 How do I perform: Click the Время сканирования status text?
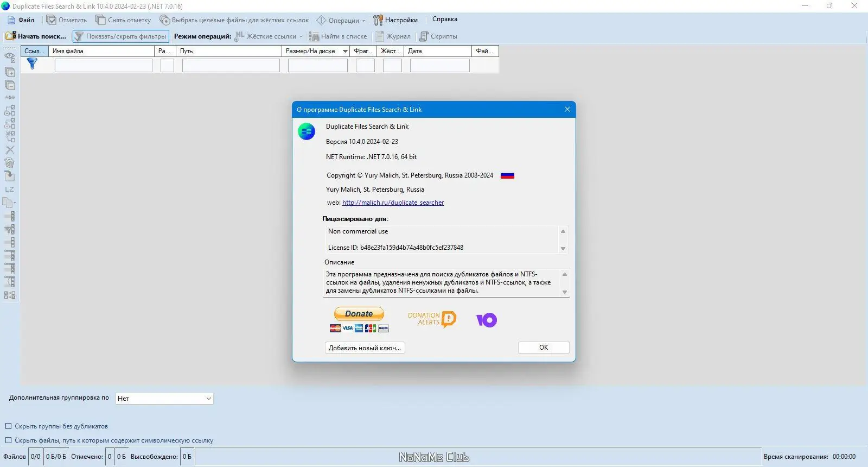[796, 457]
